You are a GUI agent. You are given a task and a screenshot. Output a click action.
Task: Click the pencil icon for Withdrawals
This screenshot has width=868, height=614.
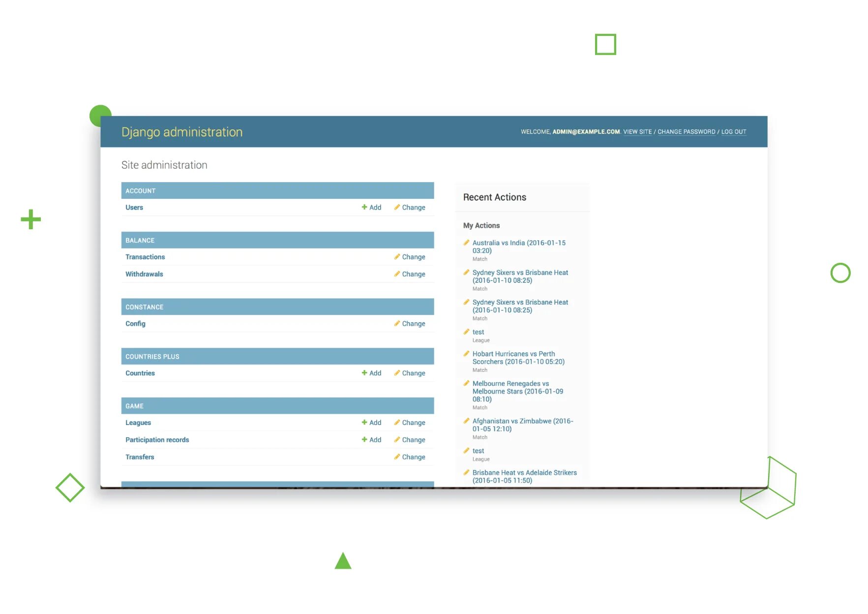click(397, 274)
